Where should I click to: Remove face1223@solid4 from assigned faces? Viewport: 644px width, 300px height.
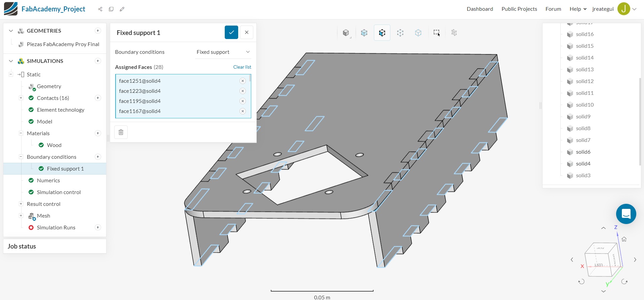pyautogui.click(x=243, y=91)
